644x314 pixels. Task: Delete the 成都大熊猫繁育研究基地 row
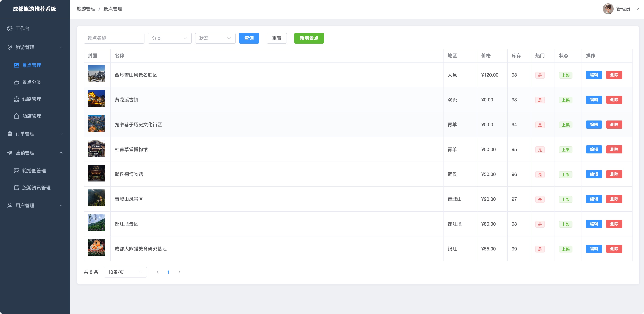click(x=614, y=249)
